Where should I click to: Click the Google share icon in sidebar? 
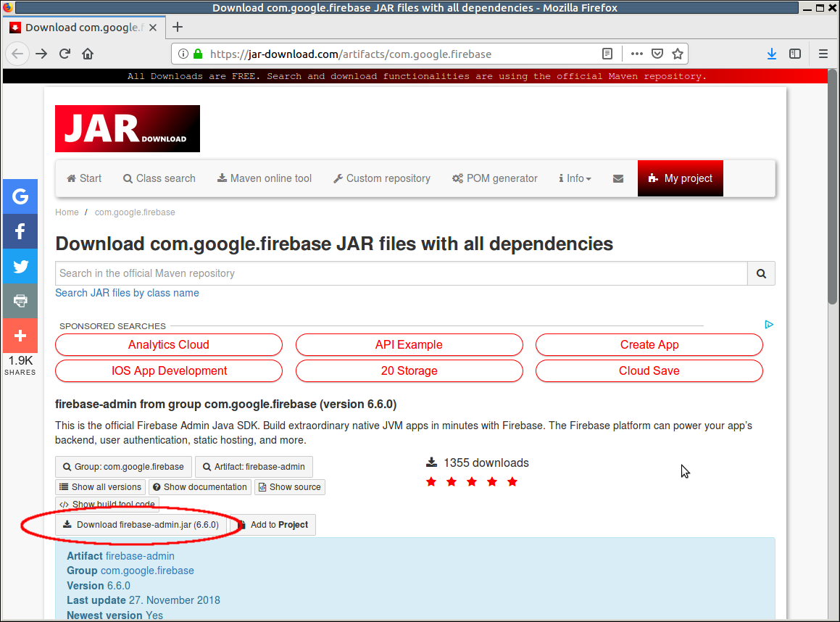20,196
